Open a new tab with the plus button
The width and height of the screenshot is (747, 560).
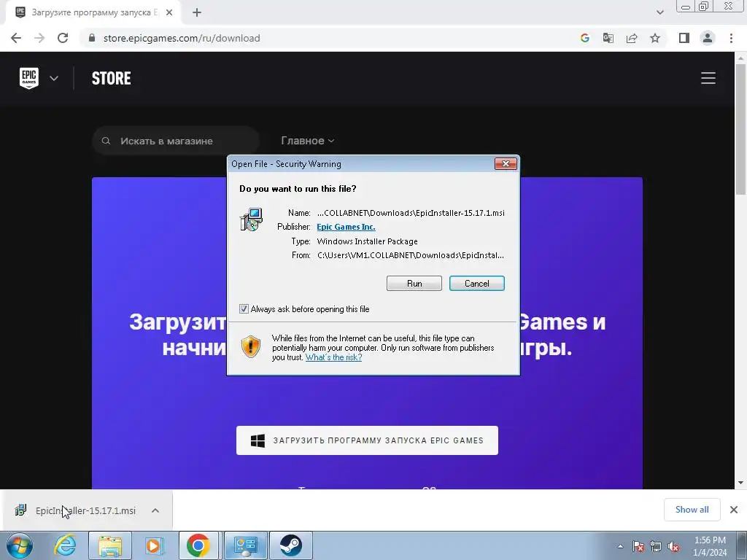click(x=197, y=13)
